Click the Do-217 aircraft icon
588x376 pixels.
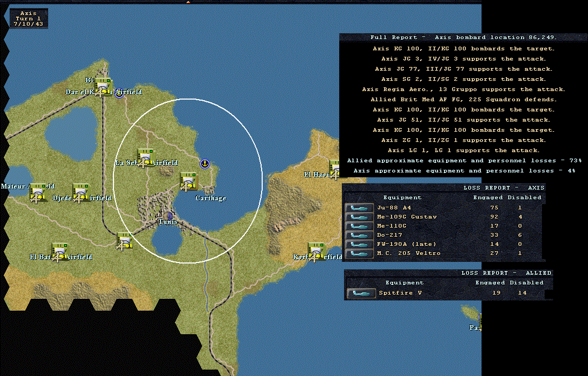pyautogui.click(x=359, y=235)
